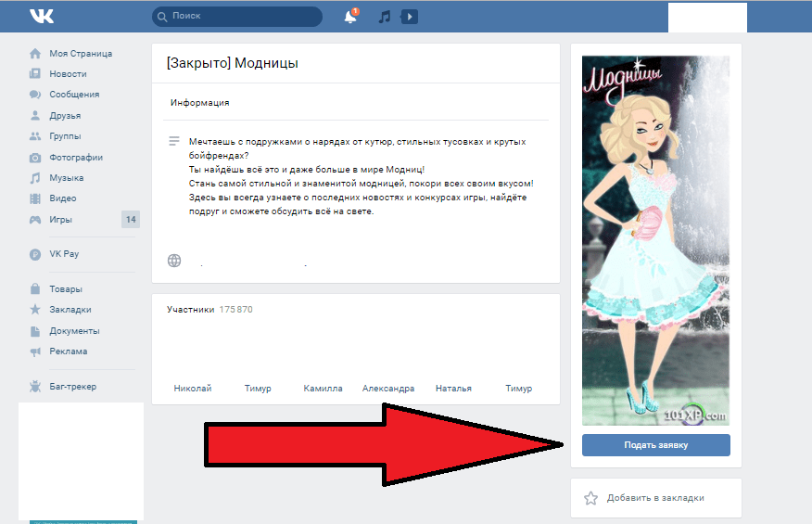Click the home icon for Моя Страница
This screenshot has width=812, height=524.
(x=35, y=54)
